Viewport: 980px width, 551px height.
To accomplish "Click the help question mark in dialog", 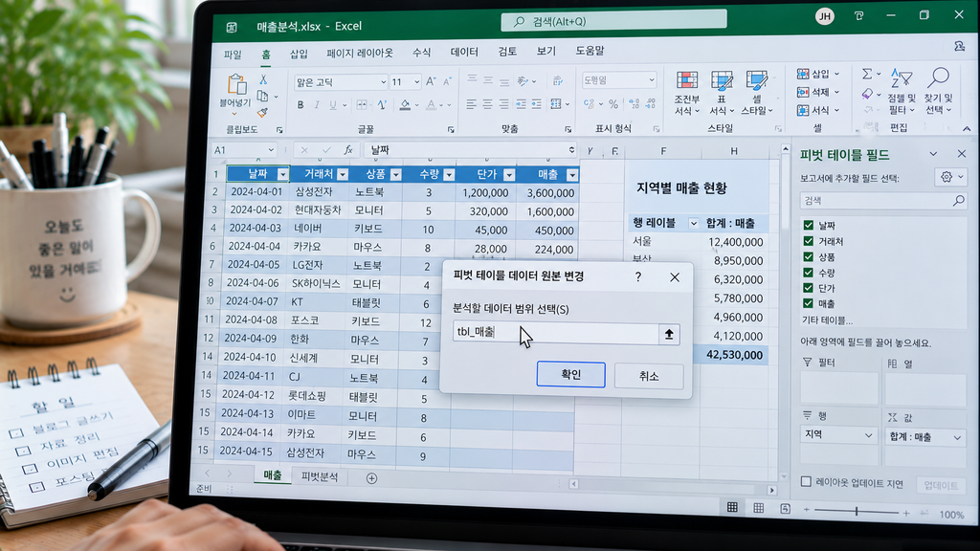I will pos(638,276).
